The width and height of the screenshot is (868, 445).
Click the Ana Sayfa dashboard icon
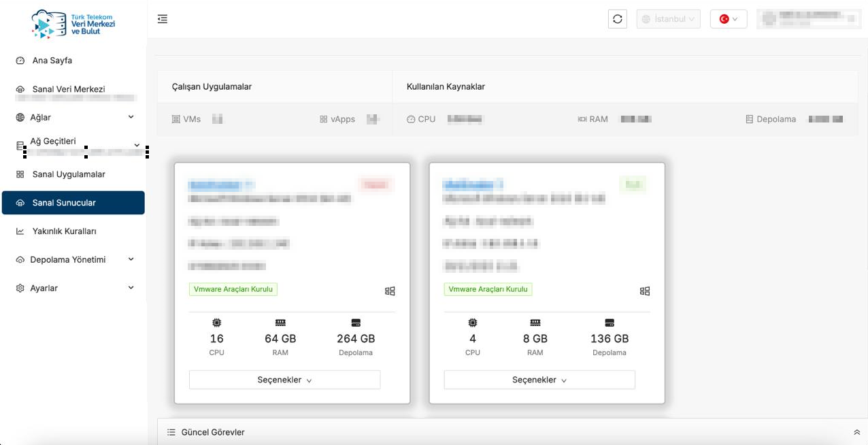[20, 61]
